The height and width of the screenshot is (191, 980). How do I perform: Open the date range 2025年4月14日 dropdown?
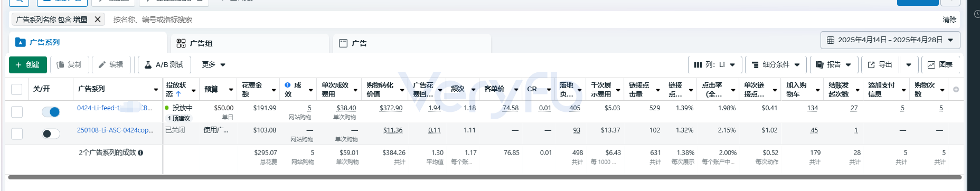[890, 40]
